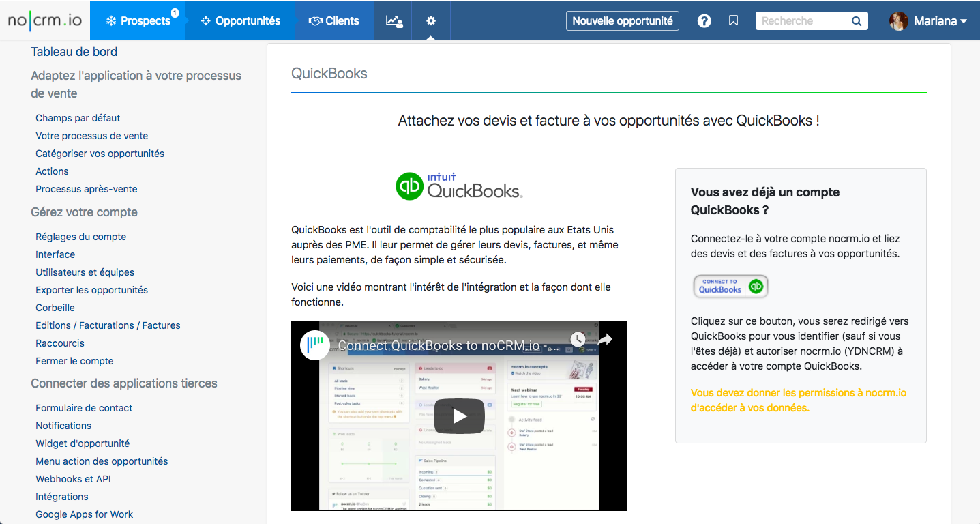Play the QuickBooks integration video
980x524 pixels.
(x=460, y=416)
